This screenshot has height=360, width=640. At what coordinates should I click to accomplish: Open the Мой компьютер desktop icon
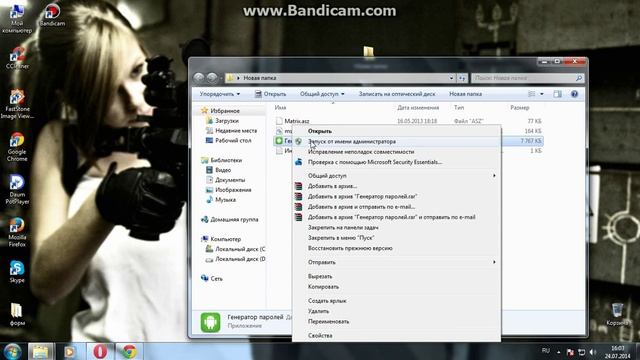(16, 18)
